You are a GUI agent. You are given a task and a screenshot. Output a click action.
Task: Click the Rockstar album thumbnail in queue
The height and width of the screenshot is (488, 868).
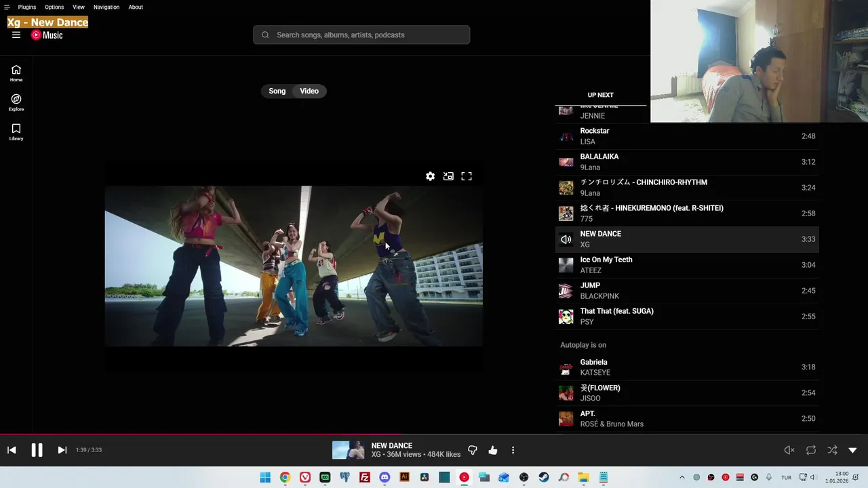tap(566, 136)
